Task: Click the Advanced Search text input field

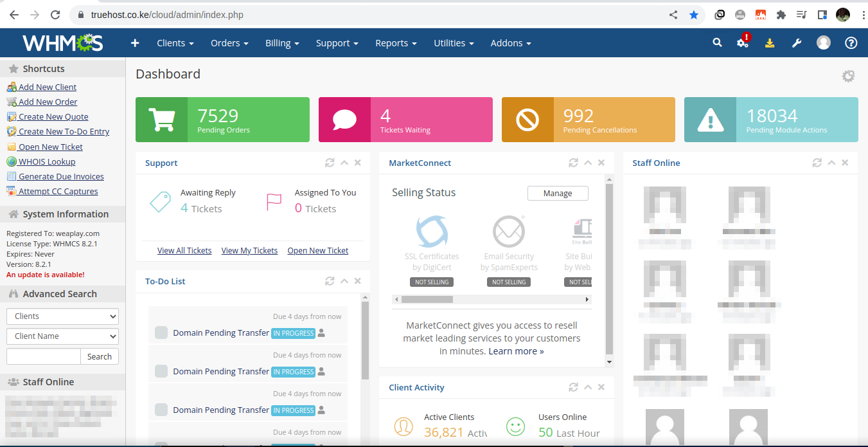Action: (x=43, y=356)
